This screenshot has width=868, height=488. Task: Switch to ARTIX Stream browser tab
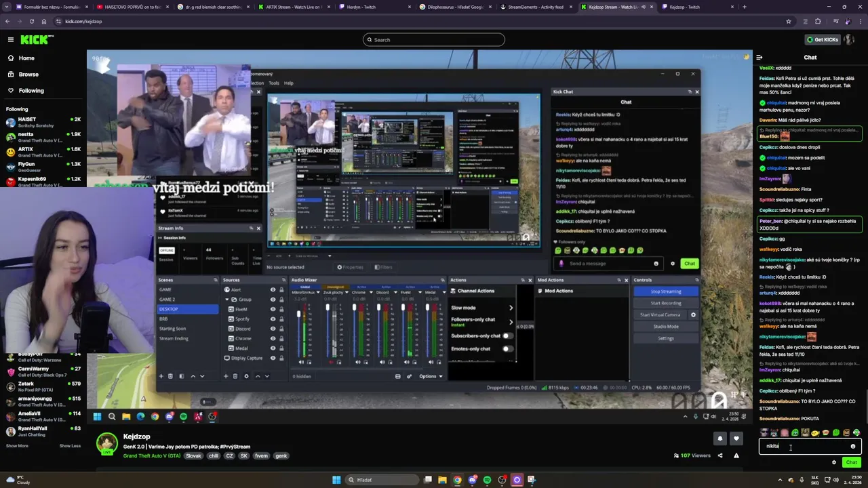pyautogui.click(x=293, y=7)
